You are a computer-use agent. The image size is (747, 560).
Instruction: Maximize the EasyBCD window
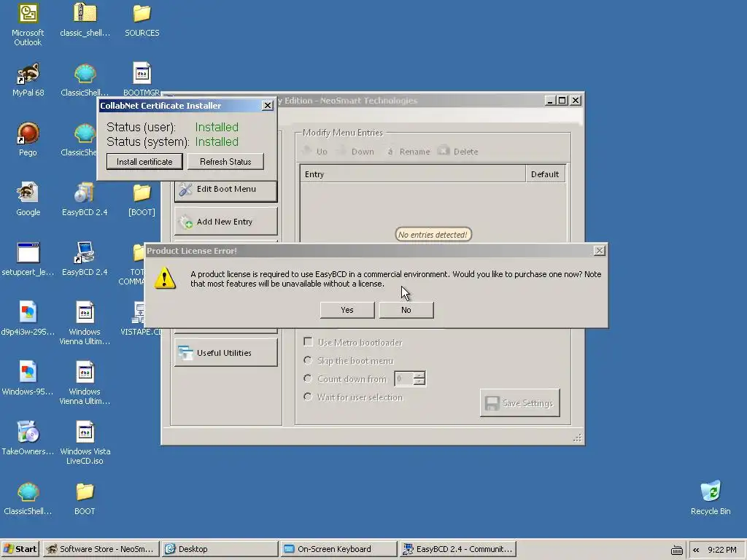tap(562, 101)
